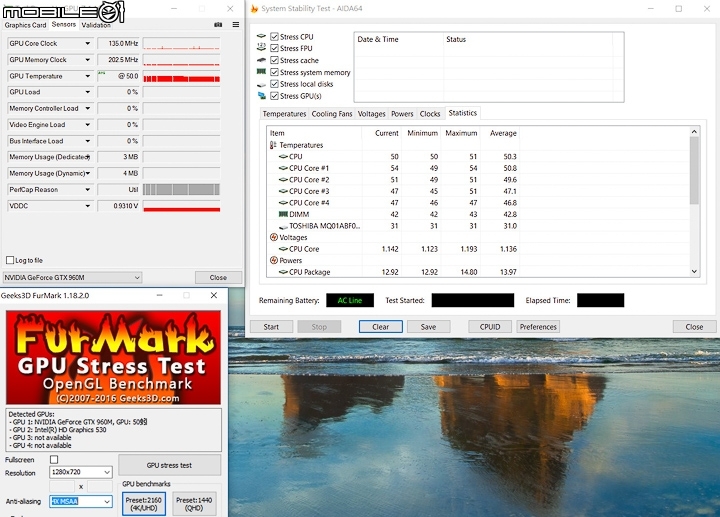The width and height of the screenshot is (720, 517).
Task: Toggle the Stress CPU checkbox
Action: coord(275,36)
